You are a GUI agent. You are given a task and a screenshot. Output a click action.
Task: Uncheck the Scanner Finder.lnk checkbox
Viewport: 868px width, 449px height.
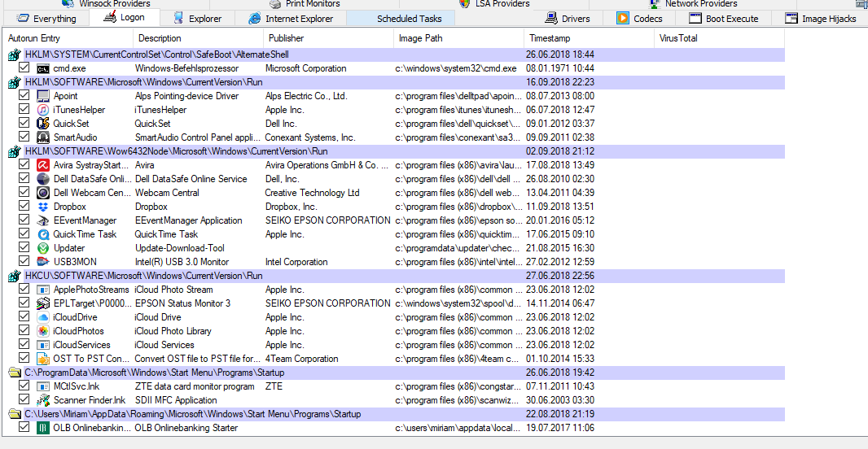(x=24, y=399)
